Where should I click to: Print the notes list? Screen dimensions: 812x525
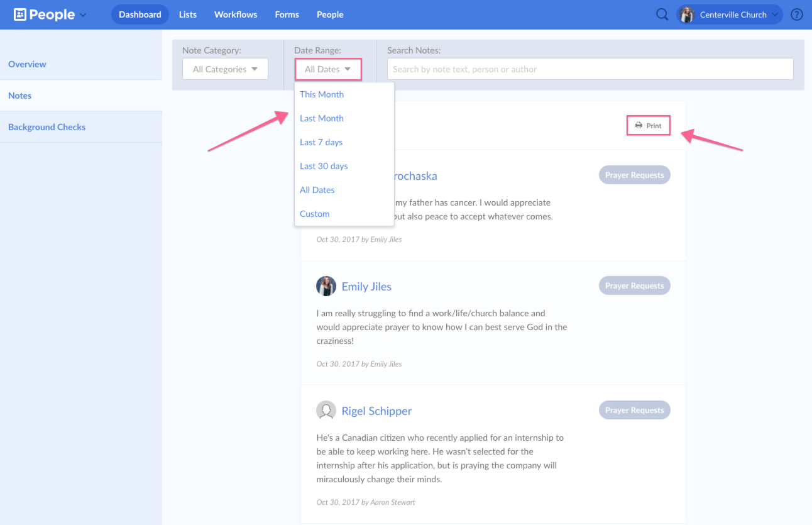[x=649, y=126]
